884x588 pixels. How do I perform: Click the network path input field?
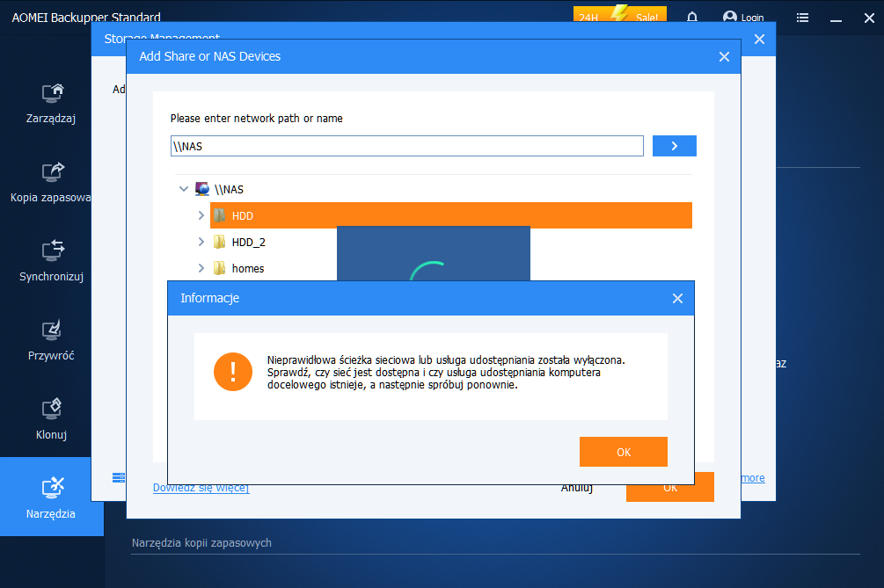407,146
